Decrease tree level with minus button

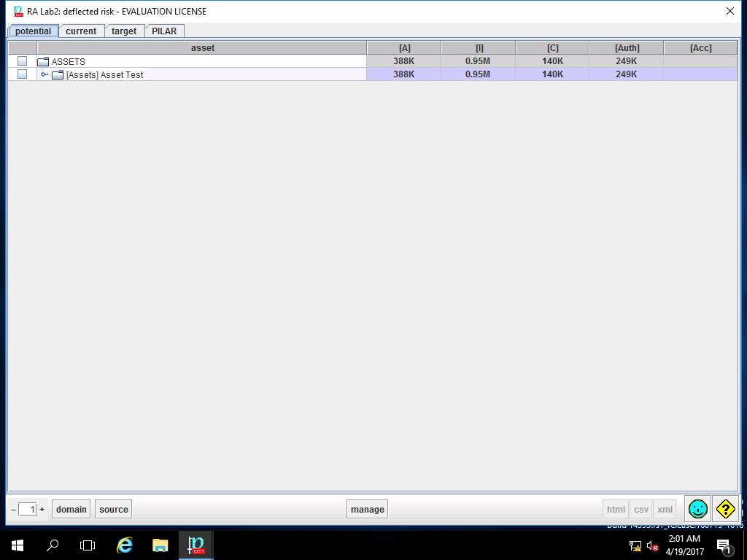13,510
